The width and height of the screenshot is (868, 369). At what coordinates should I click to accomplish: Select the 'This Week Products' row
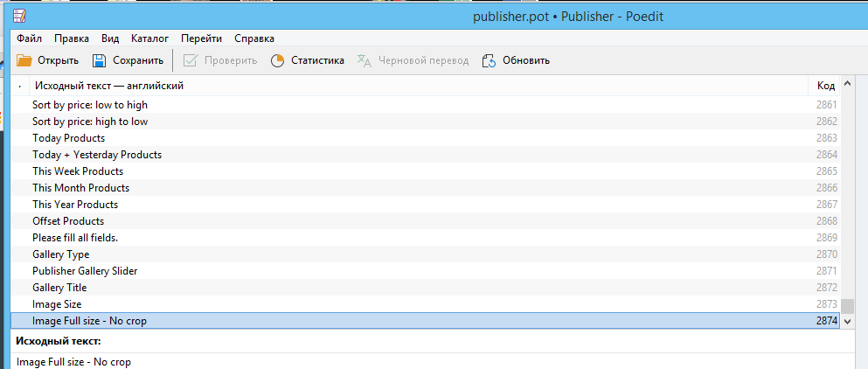[x=425, y=171]
